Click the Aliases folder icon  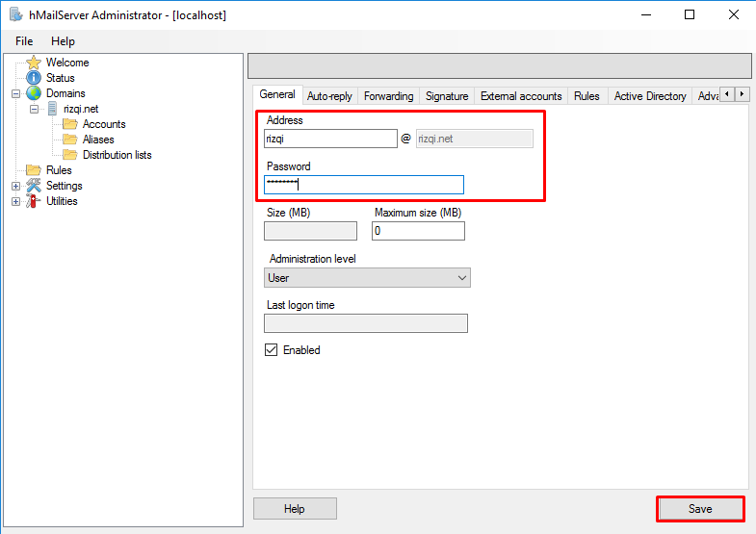click(70, 140)
